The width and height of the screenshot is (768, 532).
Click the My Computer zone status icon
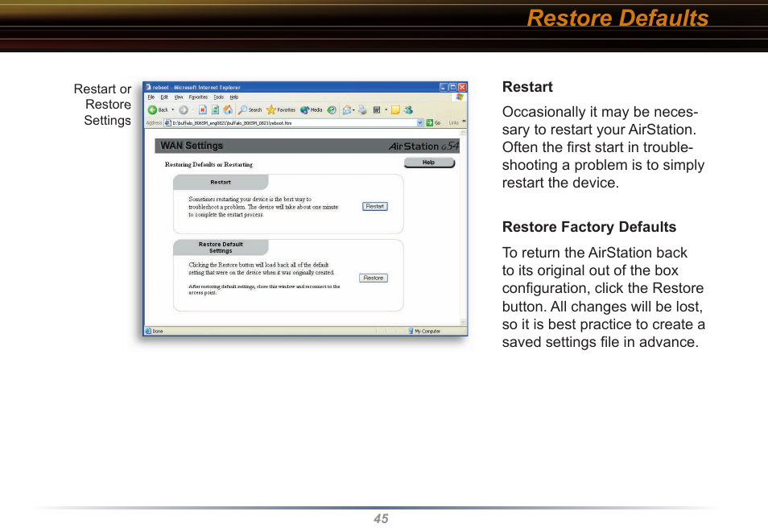point(411,331)
